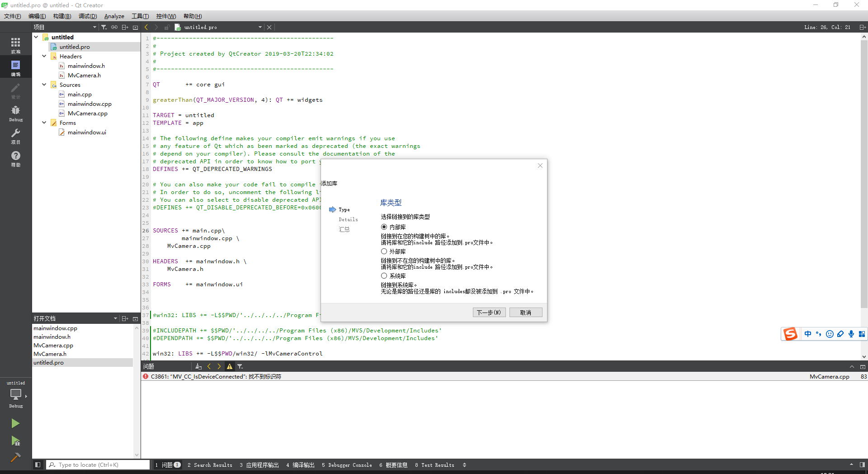Switch to Application Output tab
The width and height of the screenshot is (868, 474).
[x=259, y=465]
